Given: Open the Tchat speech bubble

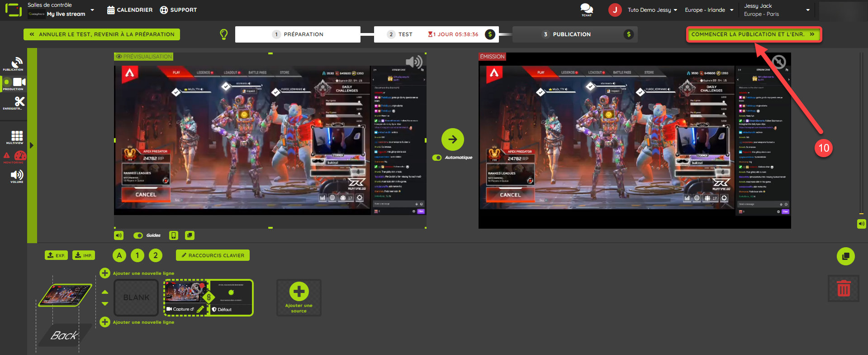Looking at the screenshot, I should [587, 10].
